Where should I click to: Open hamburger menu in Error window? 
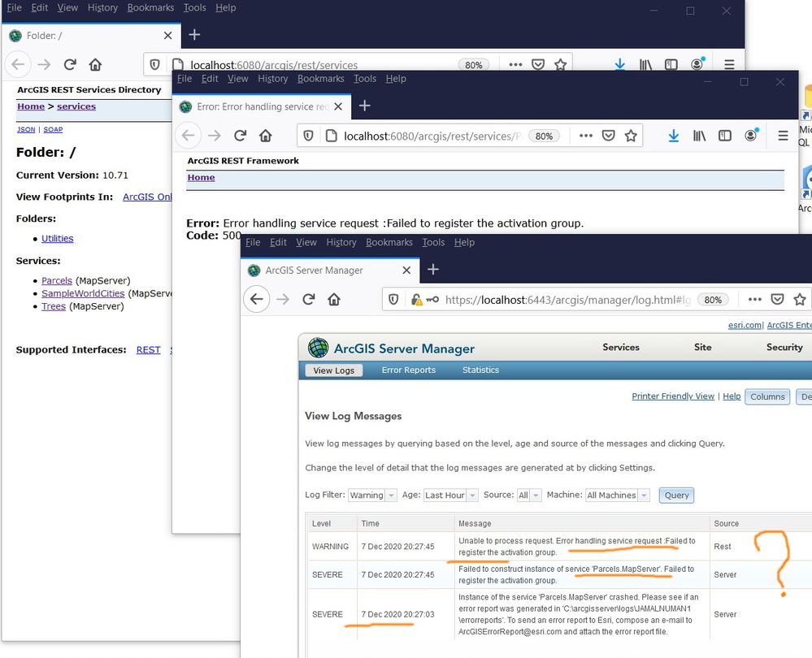tap(783, 136)
